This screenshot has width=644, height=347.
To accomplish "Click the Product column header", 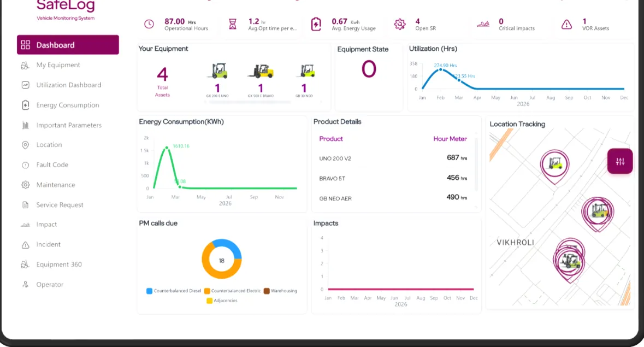I will [x=331, y=139].
